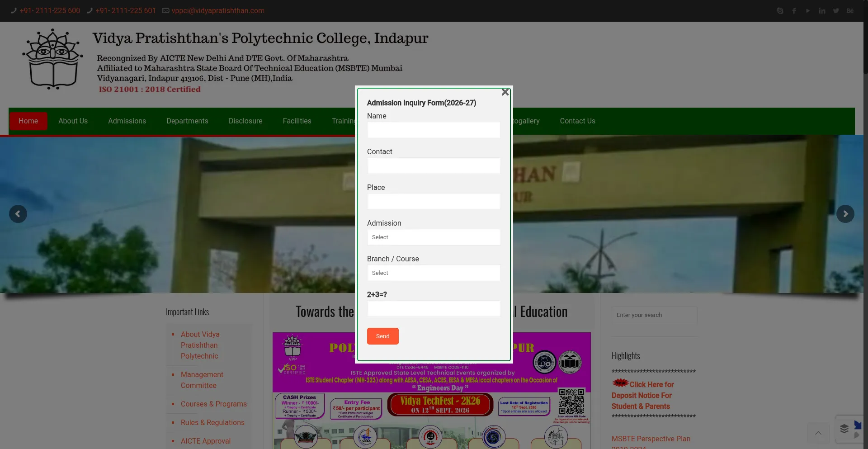Open the Admissions menu

[127, 121]
